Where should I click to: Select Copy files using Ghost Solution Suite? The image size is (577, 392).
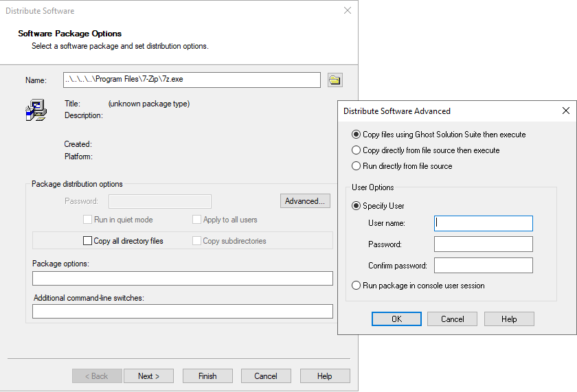click(x=356, y=135)
